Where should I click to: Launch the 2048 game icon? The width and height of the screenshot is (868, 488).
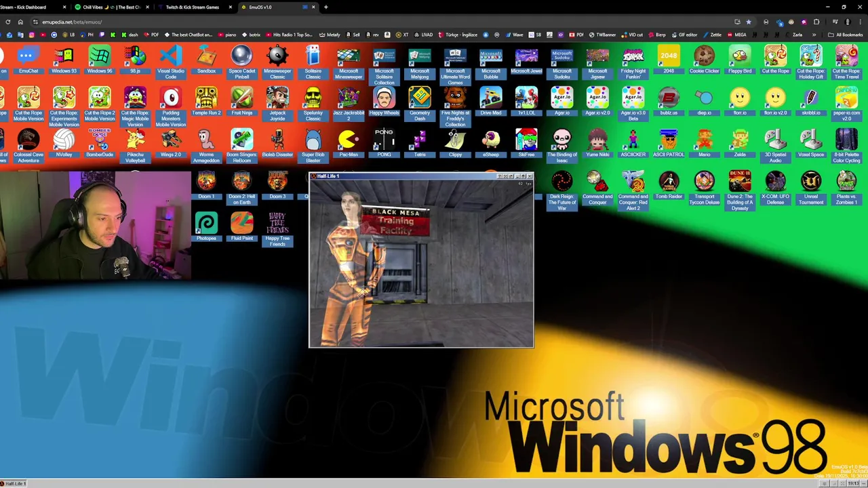click(x=669, y=60)
